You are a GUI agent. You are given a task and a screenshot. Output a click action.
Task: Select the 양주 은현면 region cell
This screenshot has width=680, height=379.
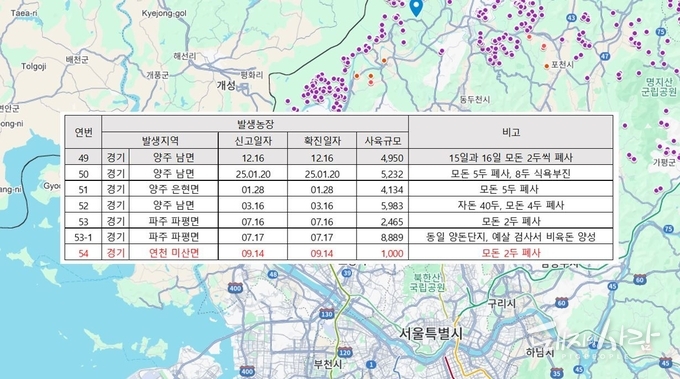[174, 190]
